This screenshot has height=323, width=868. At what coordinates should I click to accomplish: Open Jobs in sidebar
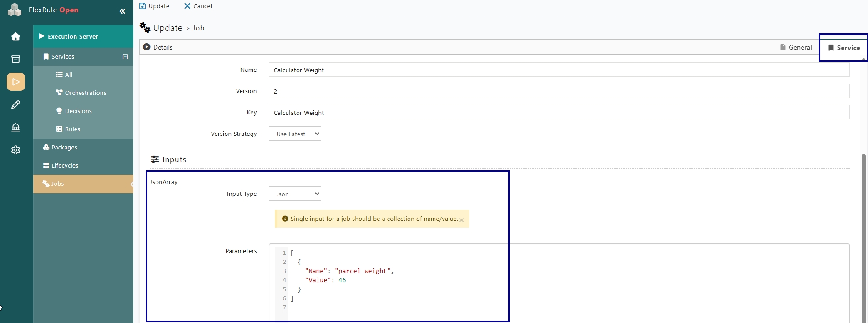coord(83,184)
